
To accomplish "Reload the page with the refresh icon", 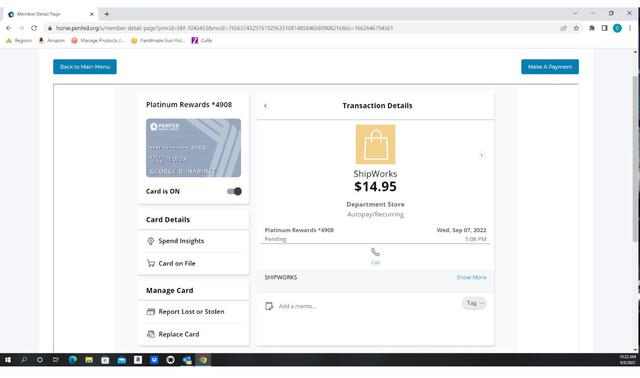I will point(34,28).
